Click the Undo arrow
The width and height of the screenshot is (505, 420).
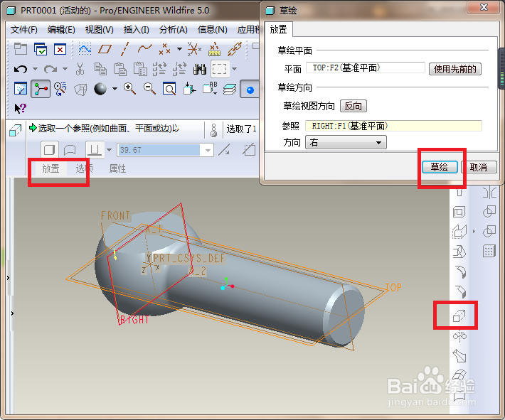pyautogui.click(x=21, y=69)
